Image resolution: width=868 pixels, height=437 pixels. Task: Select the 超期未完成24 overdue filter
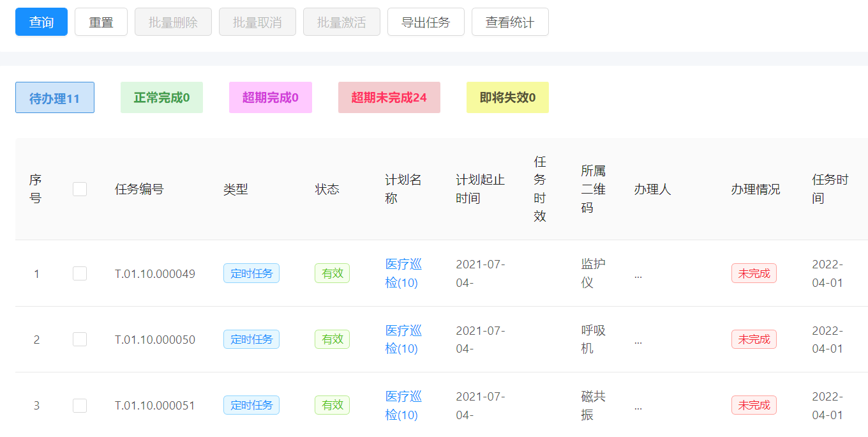pos(389,97)
